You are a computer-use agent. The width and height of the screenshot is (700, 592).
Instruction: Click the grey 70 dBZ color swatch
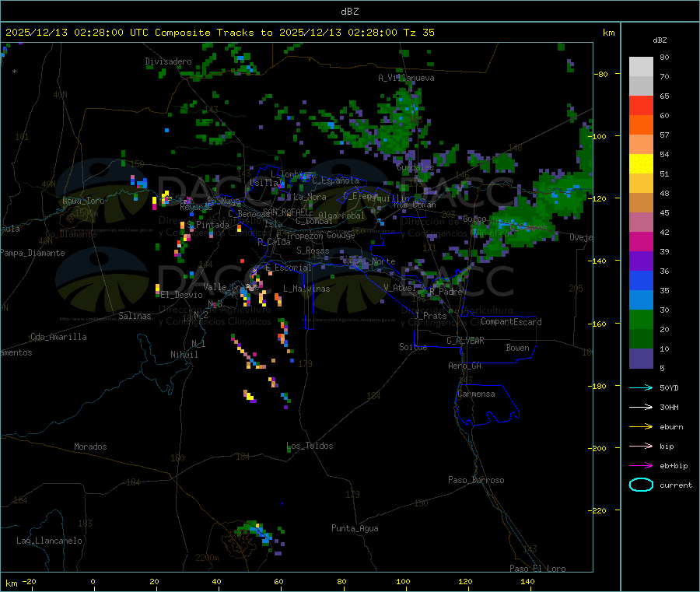tap(641, 86)
